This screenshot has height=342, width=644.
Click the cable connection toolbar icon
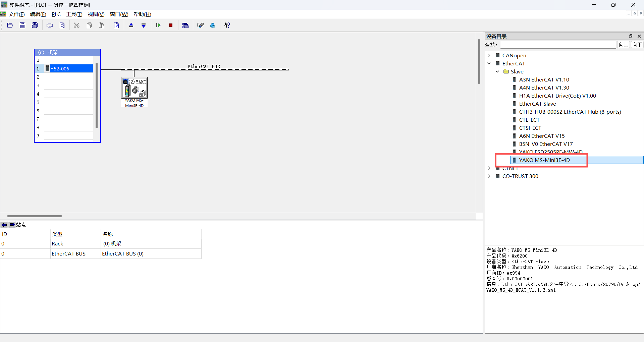(x=201, y=25)
